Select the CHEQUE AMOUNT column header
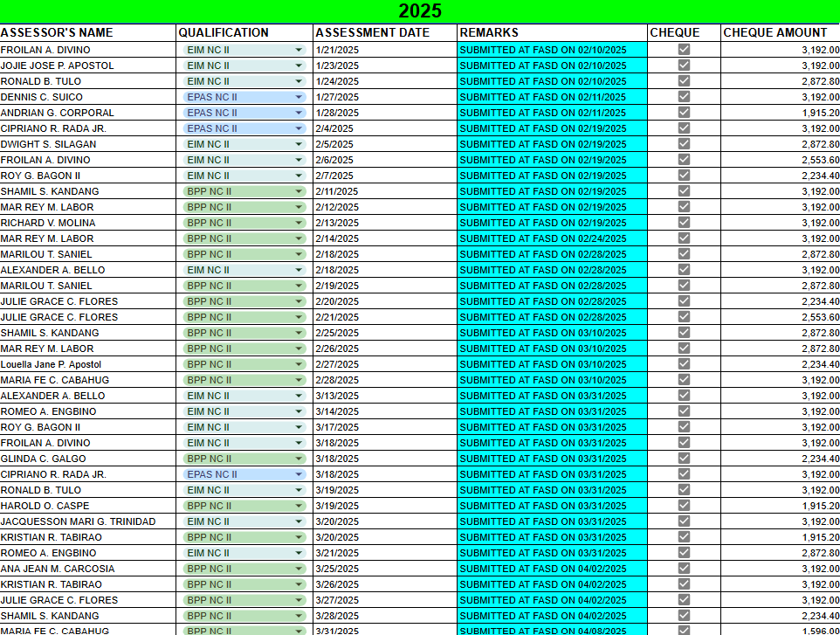 [x=781, y=32]
